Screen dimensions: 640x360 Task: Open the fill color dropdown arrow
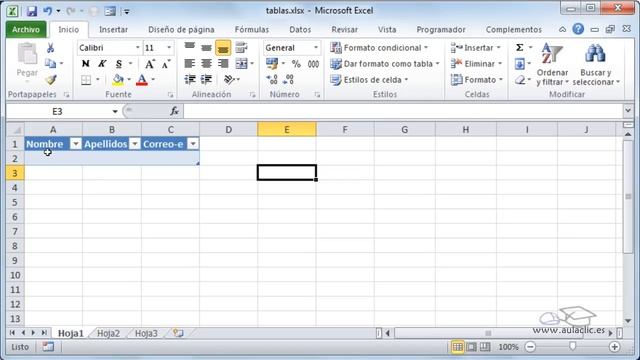click(x=129, y=80)
